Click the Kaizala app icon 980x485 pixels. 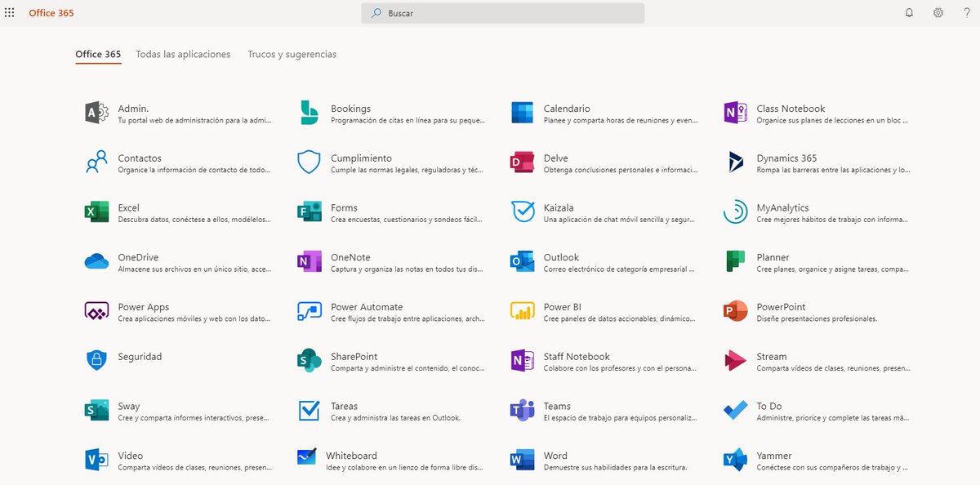pos(522,212)
